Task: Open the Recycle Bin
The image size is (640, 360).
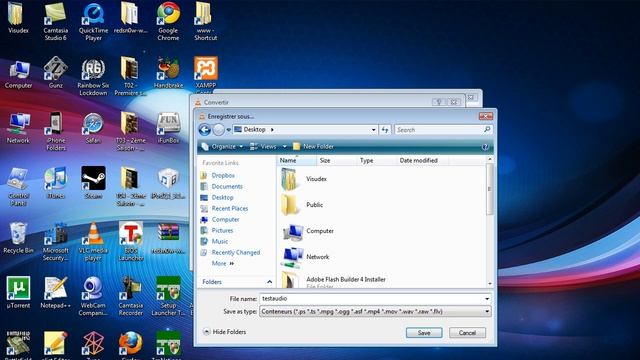Action: [18, 238]
